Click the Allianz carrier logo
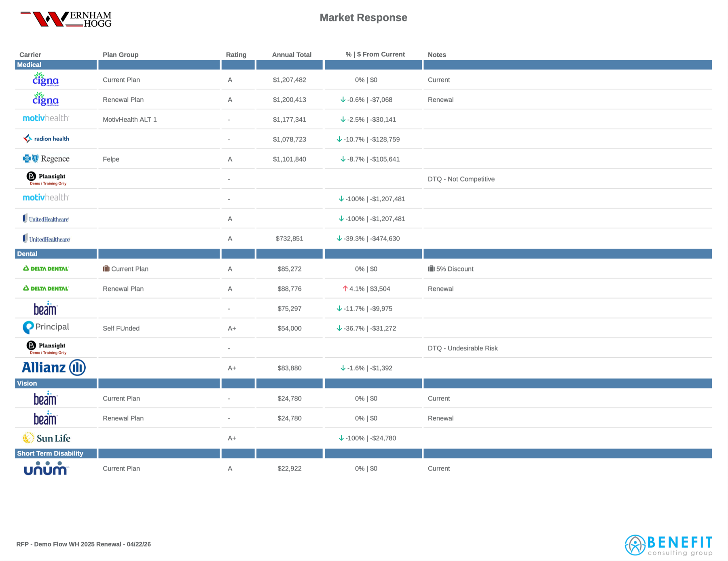 click(x=53, y=368)
